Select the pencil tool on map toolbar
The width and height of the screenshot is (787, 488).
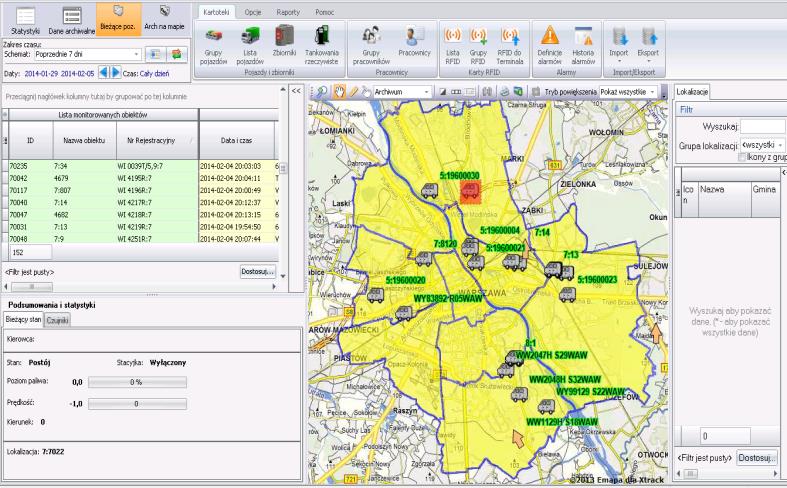click(x=354, y=92)
